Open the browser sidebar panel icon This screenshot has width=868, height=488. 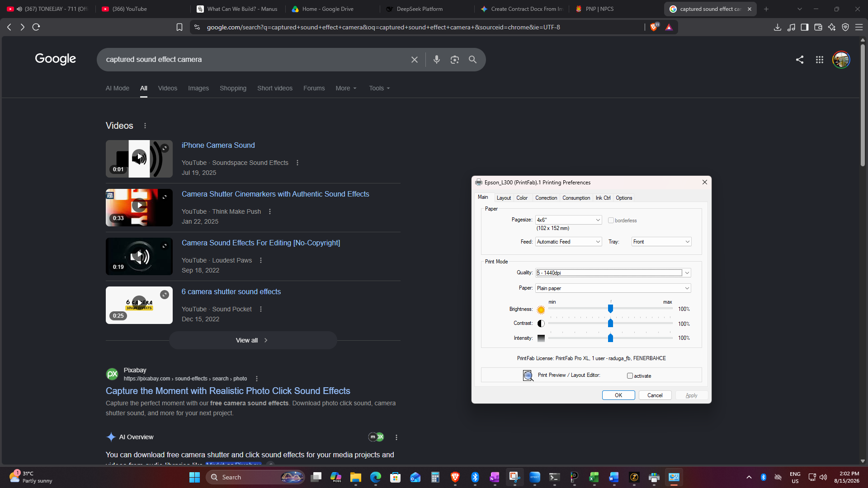tap(805, 27)
